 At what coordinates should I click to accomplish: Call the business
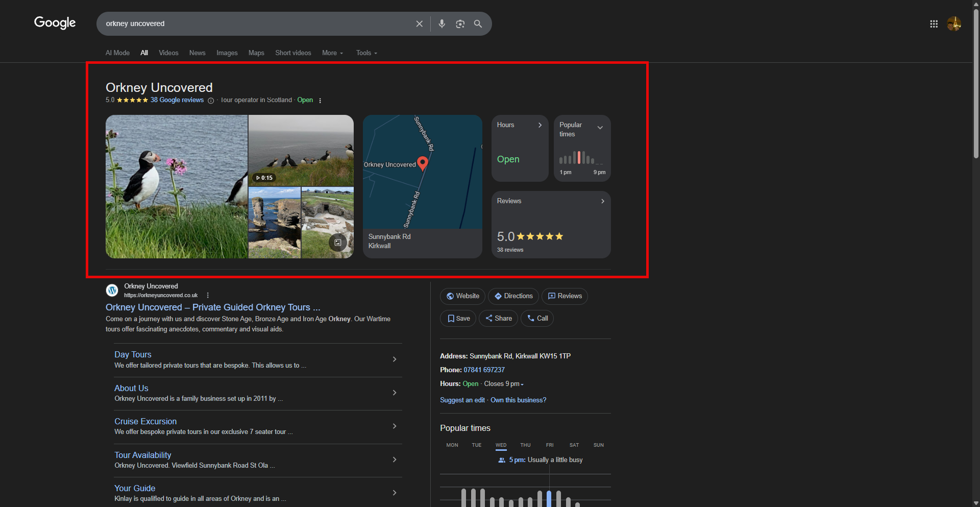pyautogui.click(x=537, y=319)
